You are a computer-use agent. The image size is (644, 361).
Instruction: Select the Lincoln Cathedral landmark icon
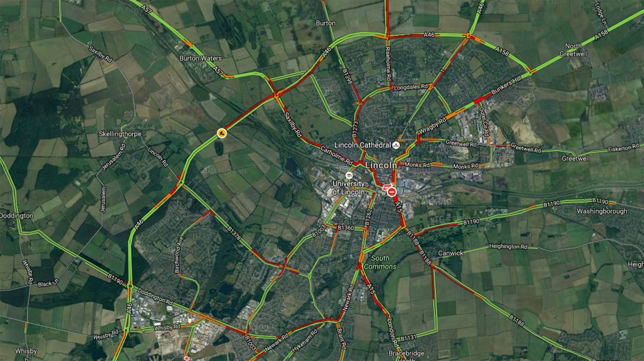click(396, 145)
